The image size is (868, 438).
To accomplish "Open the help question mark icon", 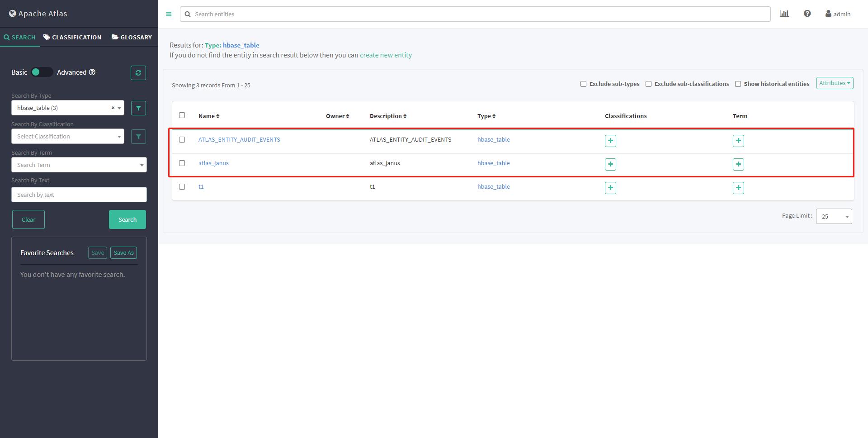I will click(x=807, y=14).
